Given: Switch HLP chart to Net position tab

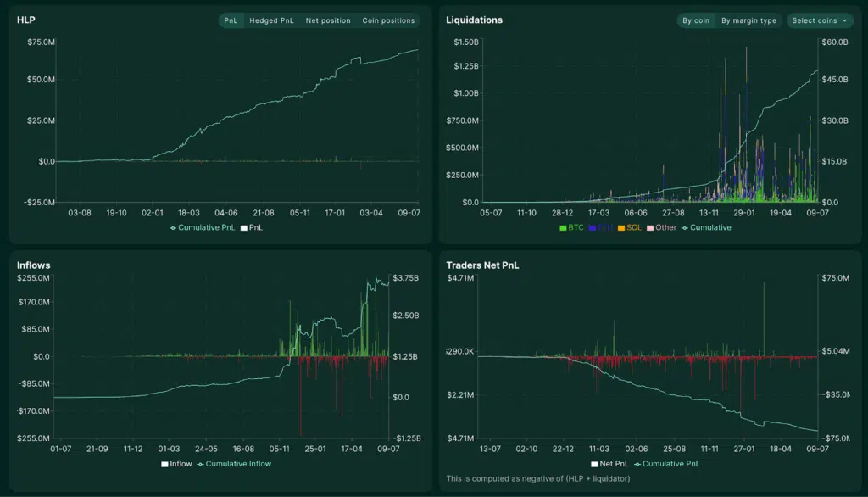Looking at the screenshot, I should click(328, 20).
